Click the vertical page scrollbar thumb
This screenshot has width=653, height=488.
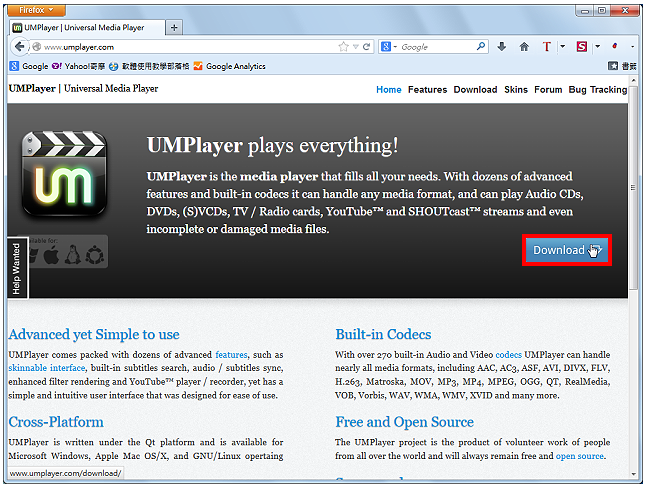pyautogui.click(x=633, y=187)
